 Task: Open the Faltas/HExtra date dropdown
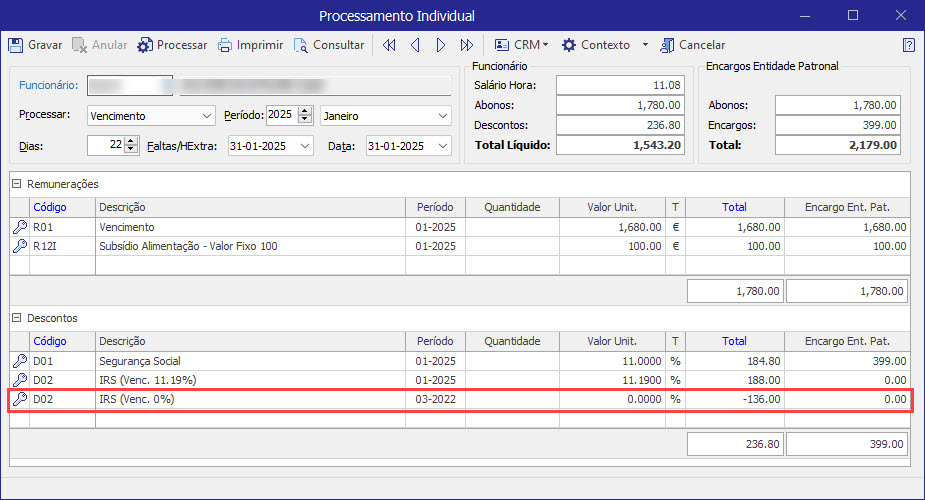point(304,146)
